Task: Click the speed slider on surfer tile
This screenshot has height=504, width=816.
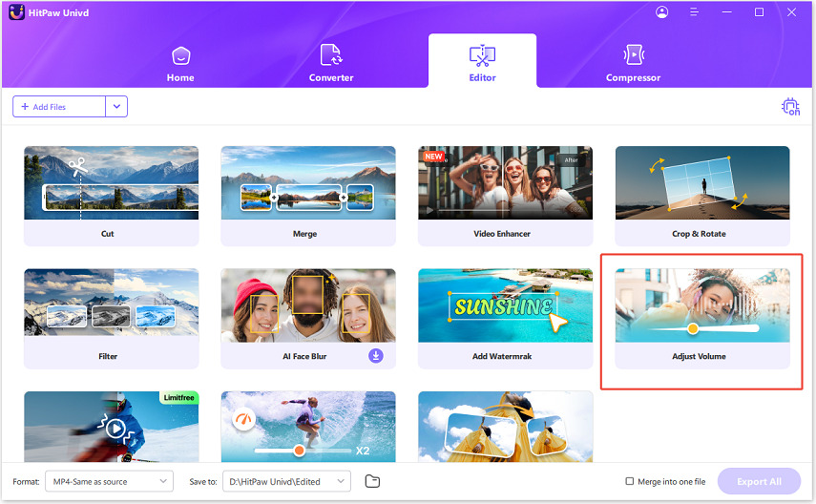Action: pos(299,450)
